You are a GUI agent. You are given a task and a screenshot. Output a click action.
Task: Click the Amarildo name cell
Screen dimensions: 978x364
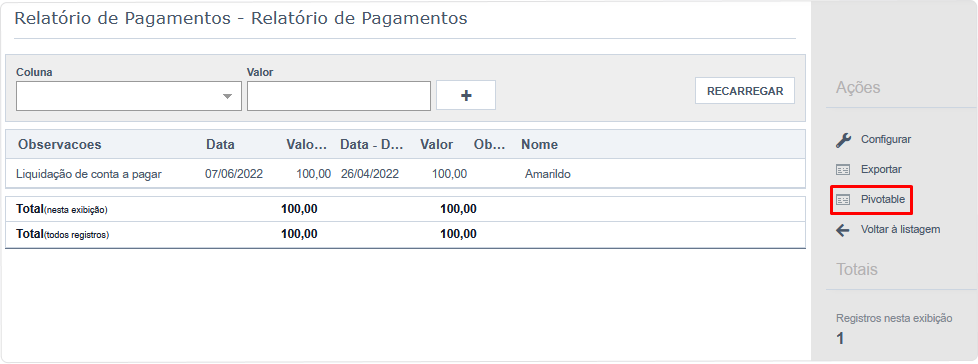pos(548,175)
